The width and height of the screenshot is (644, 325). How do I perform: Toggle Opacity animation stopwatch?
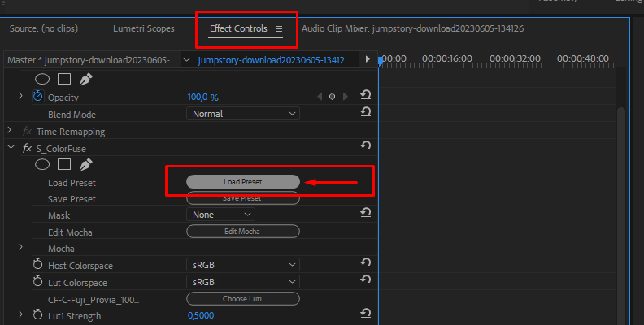(x=37, y=97)
